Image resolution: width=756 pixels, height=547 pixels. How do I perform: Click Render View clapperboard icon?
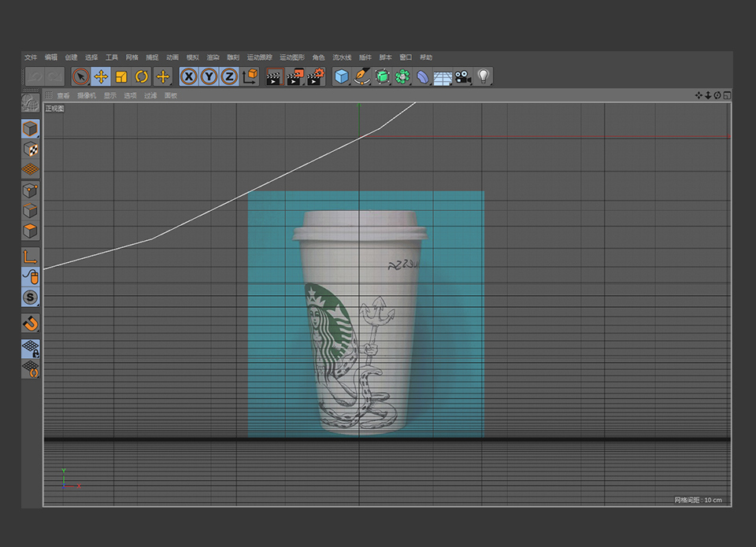(x=274, y=76)
